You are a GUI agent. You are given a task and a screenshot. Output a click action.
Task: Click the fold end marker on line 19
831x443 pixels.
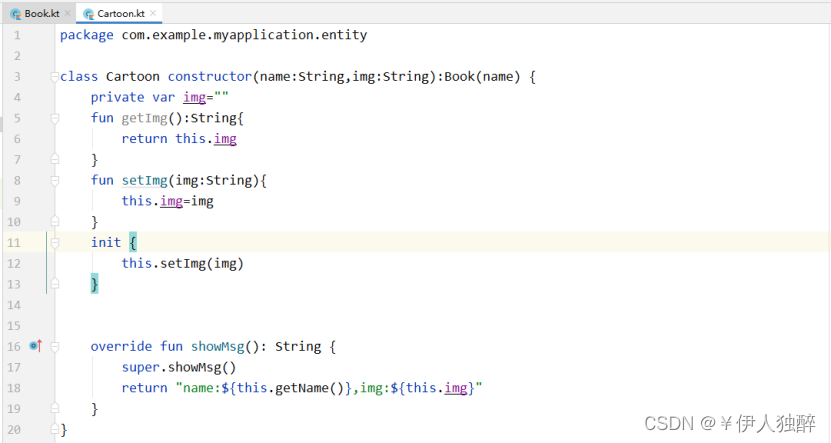pos(55,409)
